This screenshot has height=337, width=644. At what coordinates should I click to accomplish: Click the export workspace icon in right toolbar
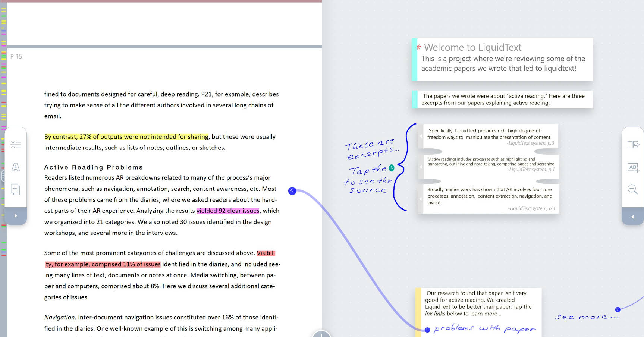point(633,145)
